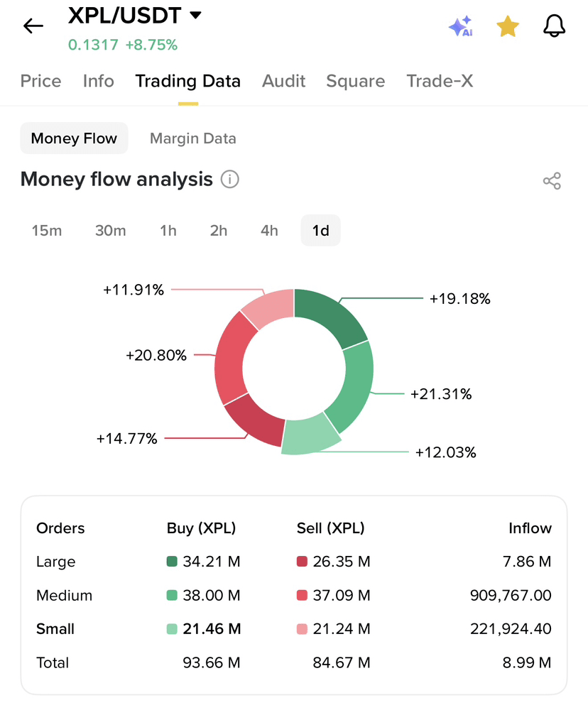
Task: Select the Money Flow toggle
Action: point(74,138)
